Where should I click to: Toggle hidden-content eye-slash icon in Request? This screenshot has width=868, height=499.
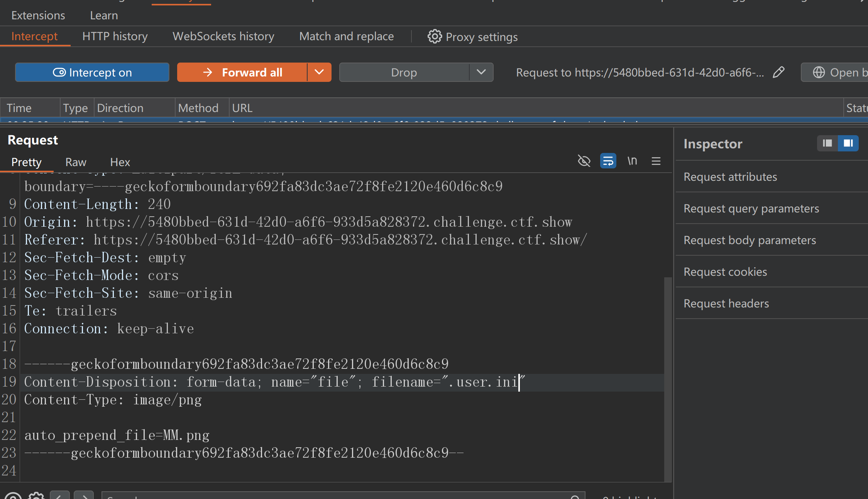click(584, 161)
